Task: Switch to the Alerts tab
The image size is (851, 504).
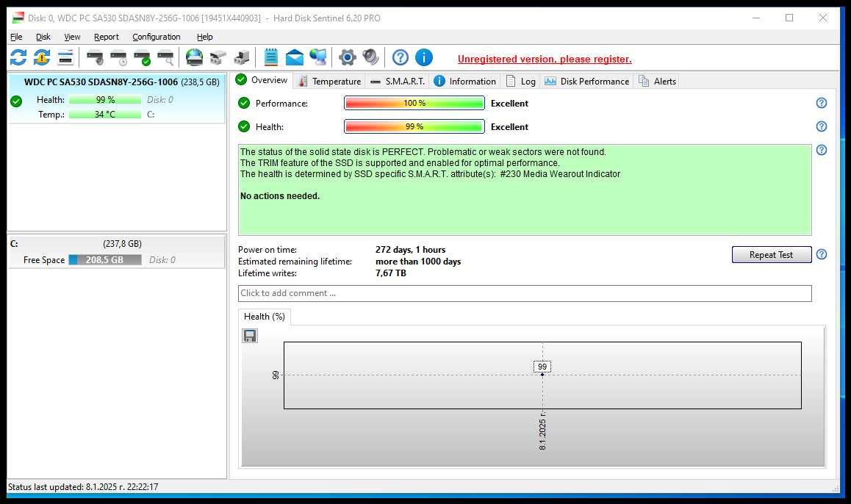Action: coord(657,82)
